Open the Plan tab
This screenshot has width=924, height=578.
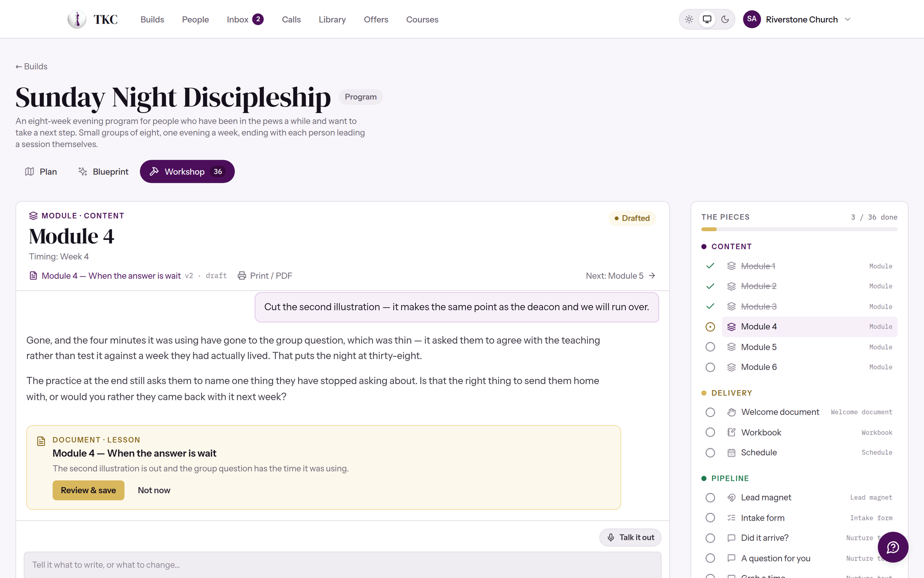coord(41,172)
